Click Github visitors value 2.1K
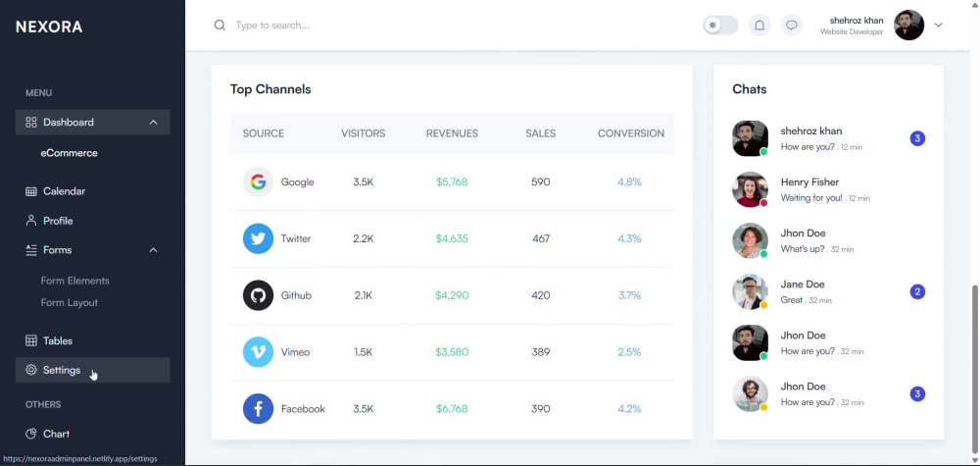980x466 pixels. [364, 295]
